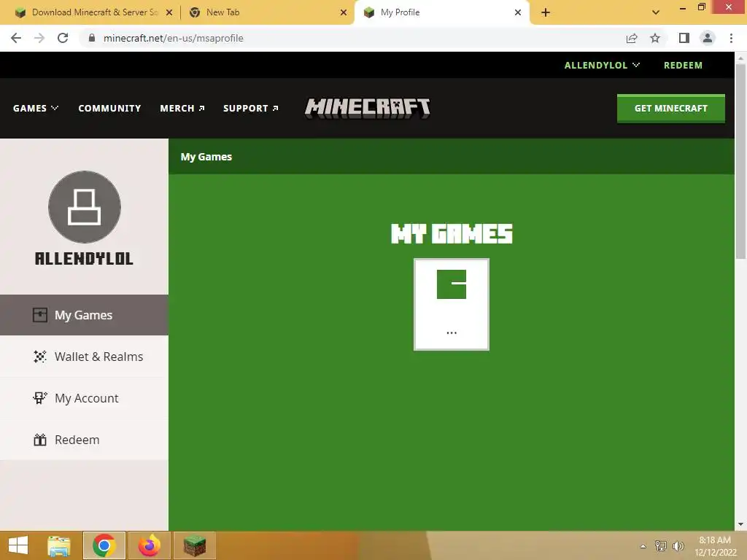Open the browser side panel
The image size is (747, 560).
[x=684, y=38]
